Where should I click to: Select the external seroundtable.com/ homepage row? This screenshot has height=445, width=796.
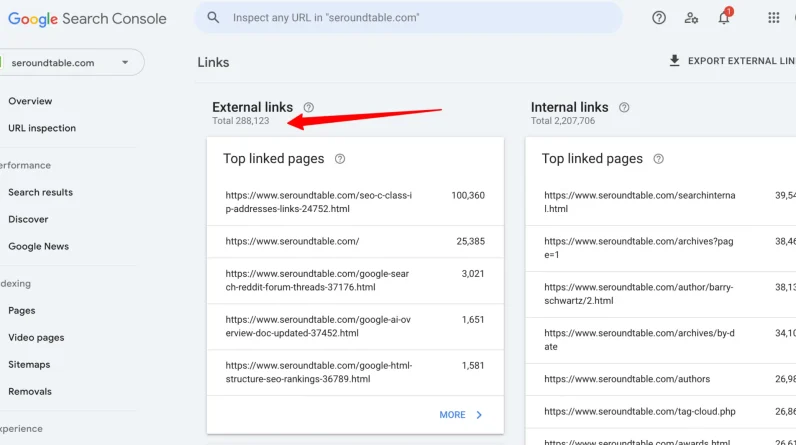click(x=355, y=242)
